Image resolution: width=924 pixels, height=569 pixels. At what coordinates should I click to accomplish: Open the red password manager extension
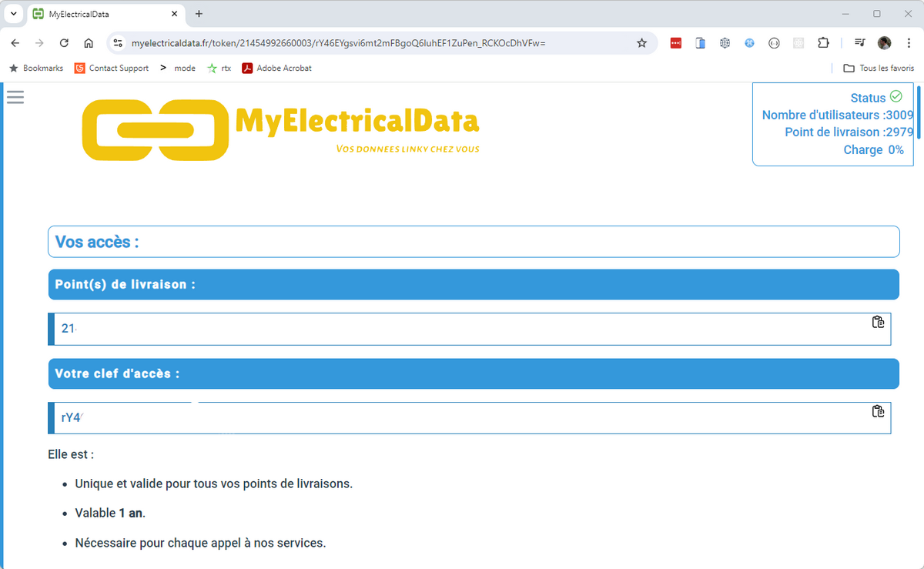pos(675,43)
